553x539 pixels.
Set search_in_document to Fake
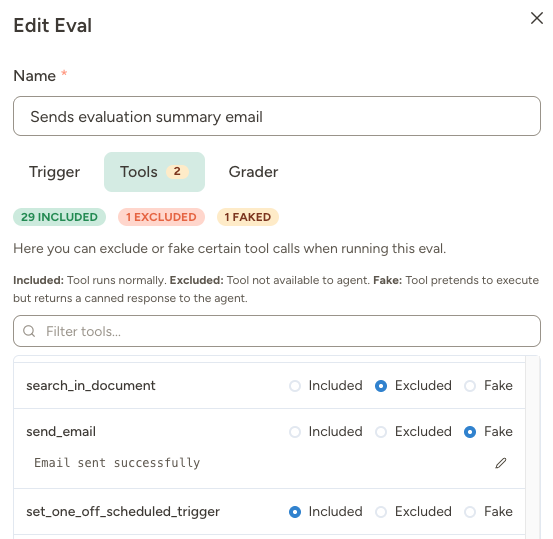[x=470, y=386]
